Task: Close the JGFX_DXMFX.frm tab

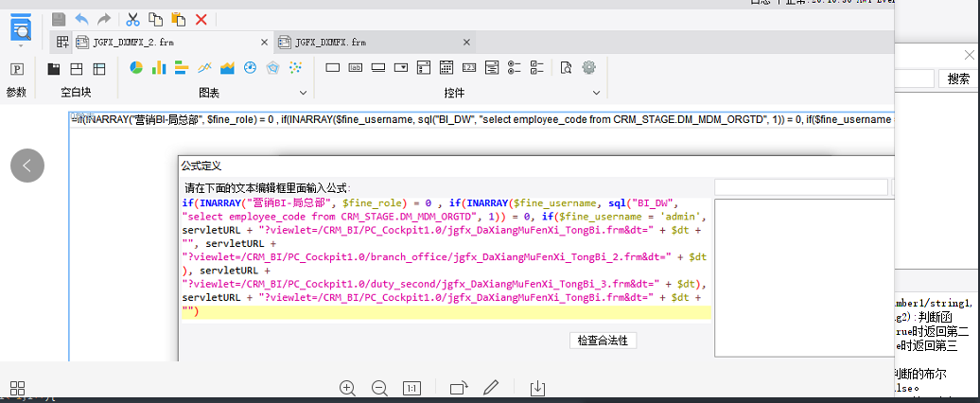Action: 466,43
